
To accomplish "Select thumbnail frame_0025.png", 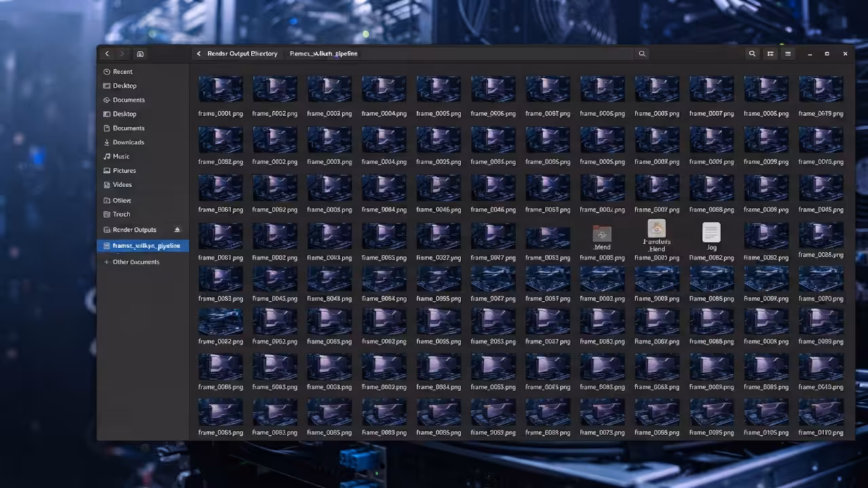I will tap(439, 140).
